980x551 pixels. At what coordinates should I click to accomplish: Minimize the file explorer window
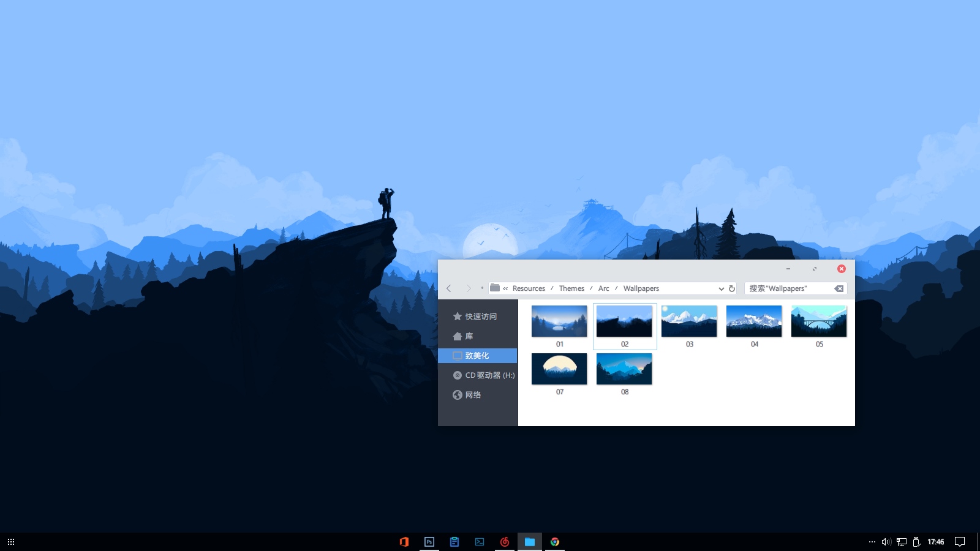(x=788, y=269)
